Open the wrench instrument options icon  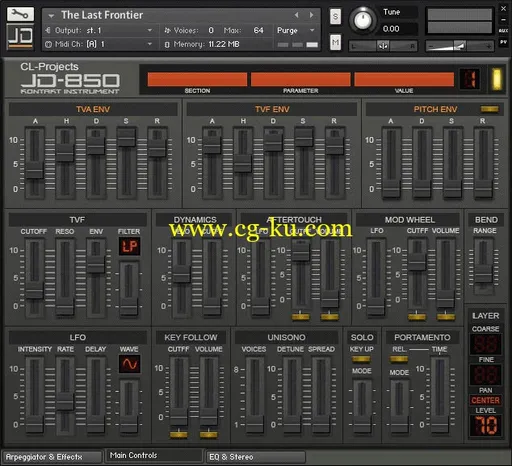coord(20,14)
